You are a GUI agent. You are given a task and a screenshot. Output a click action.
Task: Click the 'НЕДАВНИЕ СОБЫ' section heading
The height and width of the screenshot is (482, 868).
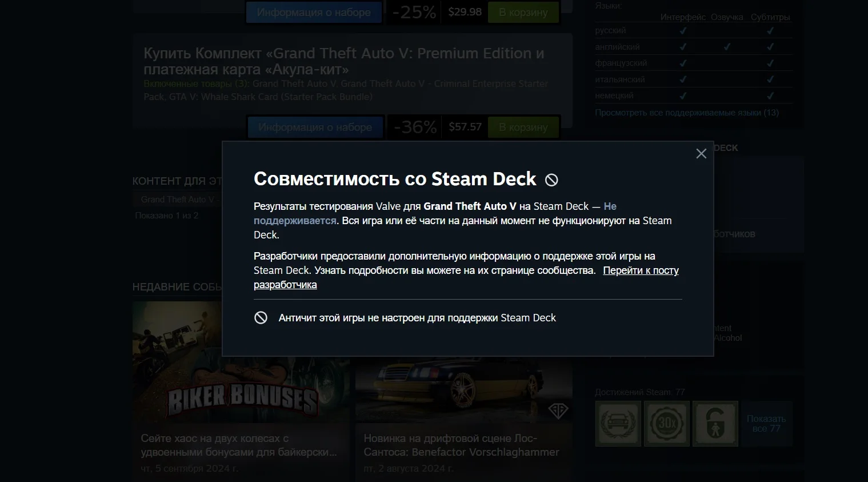pos(177,287)
